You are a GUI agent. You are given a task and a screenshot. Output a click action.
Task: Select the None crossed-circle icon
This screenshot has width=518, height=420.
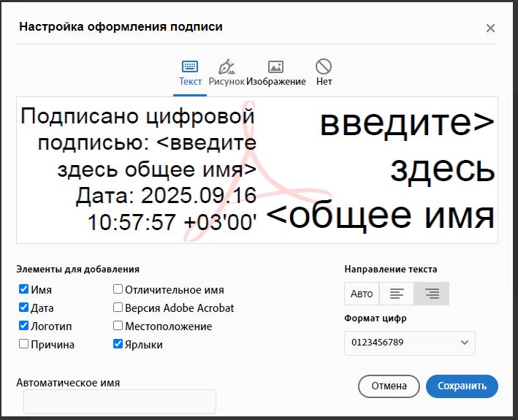324,66
